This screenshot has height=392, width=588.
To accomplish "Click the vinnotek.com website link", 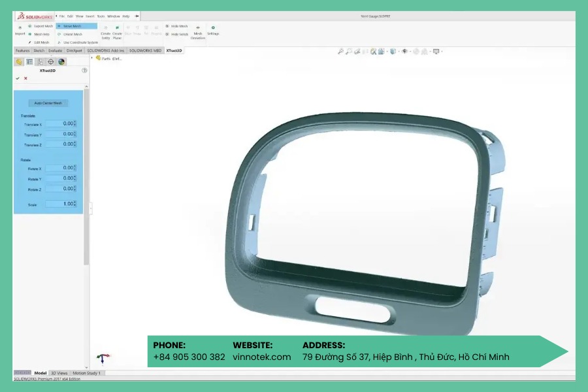I will tap(262, 357).
